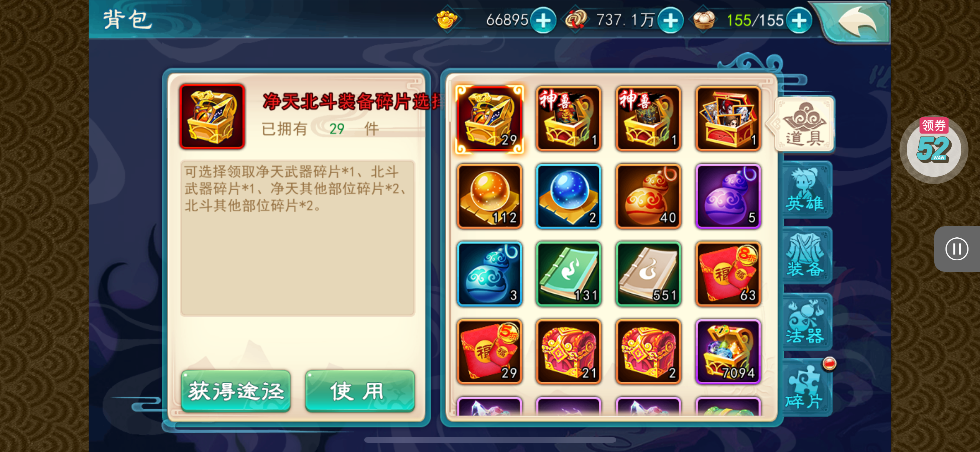Tap the blue gourd item with 3
980x452 pixels.
489,274
